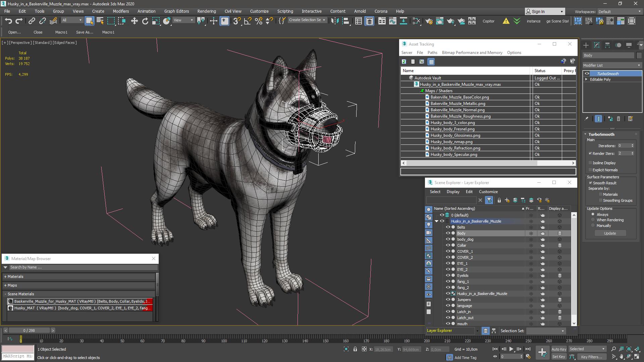
Task: Open Display menu in Scene Explorer
Action: pyautogui.click(x=453, y=192)
